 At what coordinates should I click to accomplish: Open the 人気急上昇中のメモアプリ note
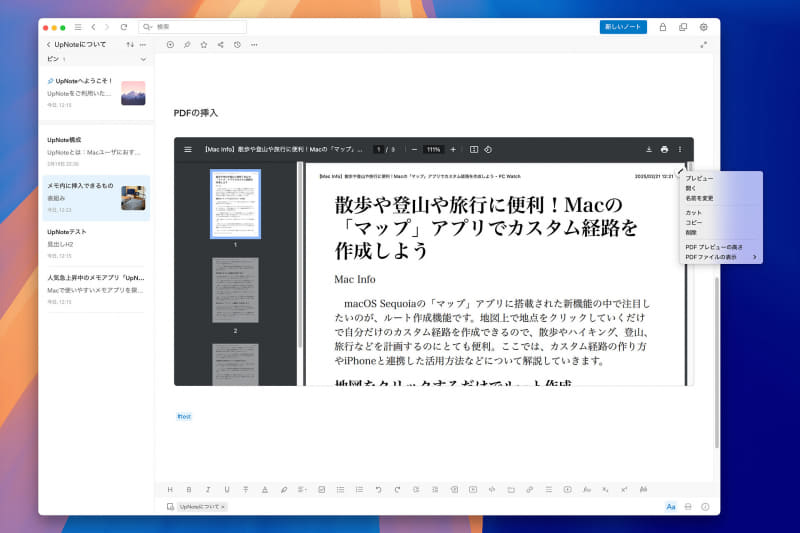(96, 289)
